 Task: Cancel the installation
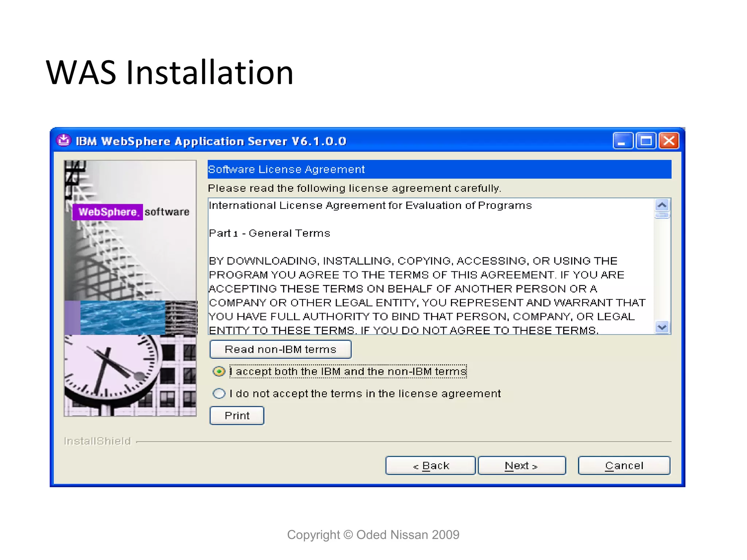624,466
